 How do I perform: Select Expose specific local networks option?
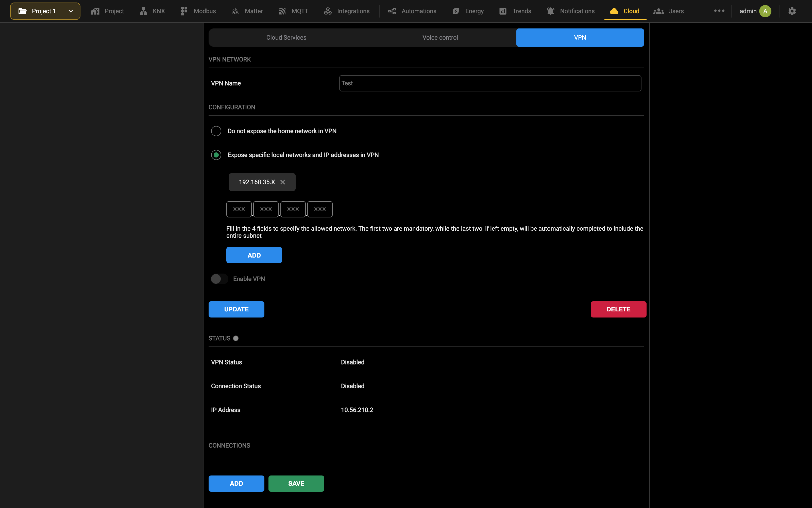pos(216,155)
